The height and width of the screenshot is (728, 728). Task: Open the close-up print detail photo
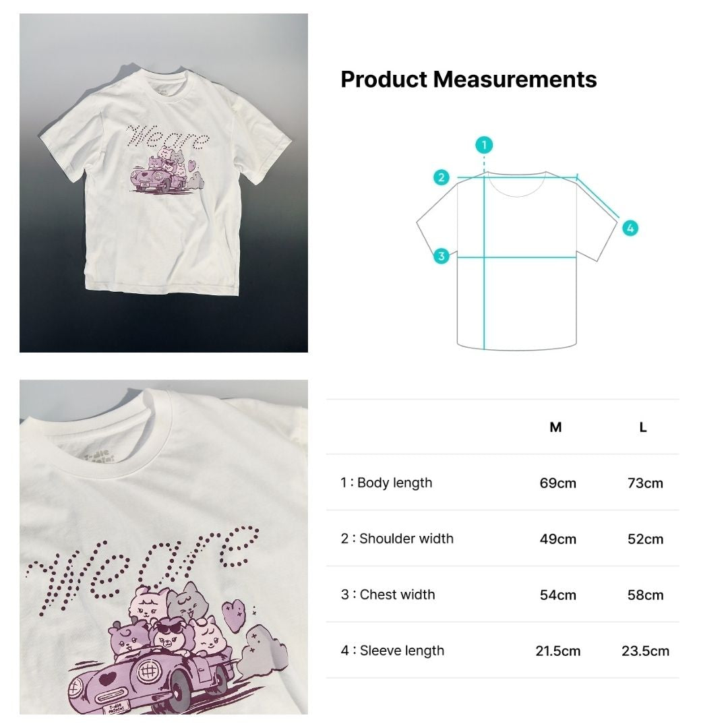[x=163, y=547]
